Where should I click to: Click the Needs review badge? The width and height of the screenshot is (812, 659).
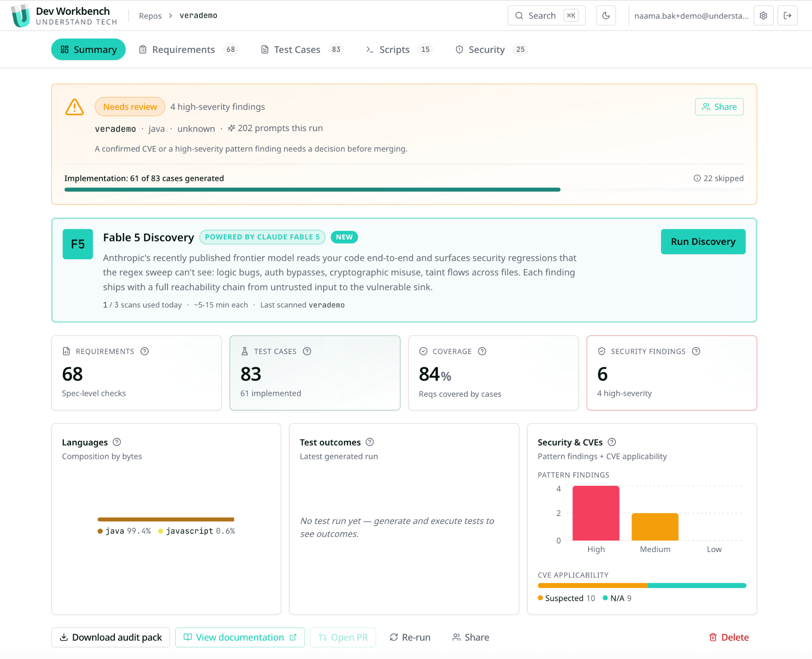point(130,107)
